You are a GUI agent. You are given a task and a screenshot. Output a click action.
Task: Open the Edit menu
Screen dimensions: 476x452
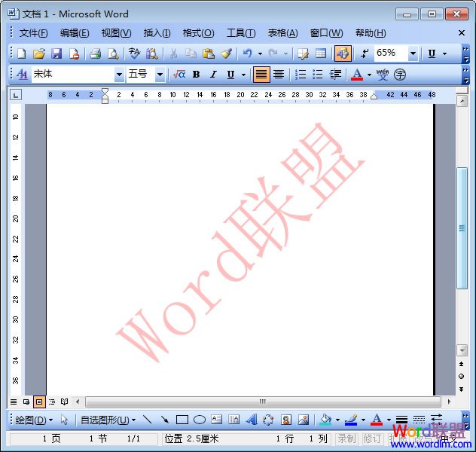point(75,33)
